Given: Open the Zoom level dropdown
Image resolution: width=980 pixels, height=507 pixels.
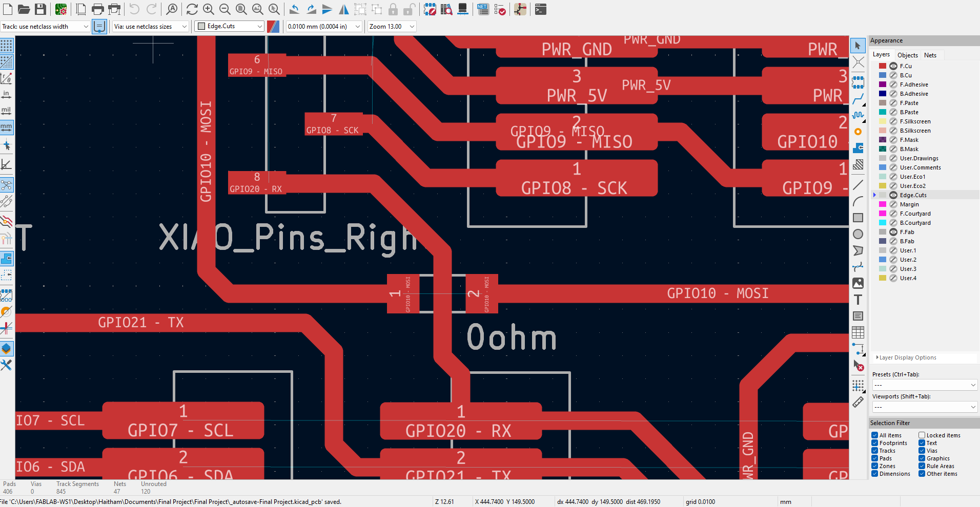Looking at the screenshot, I should [392, 27].
